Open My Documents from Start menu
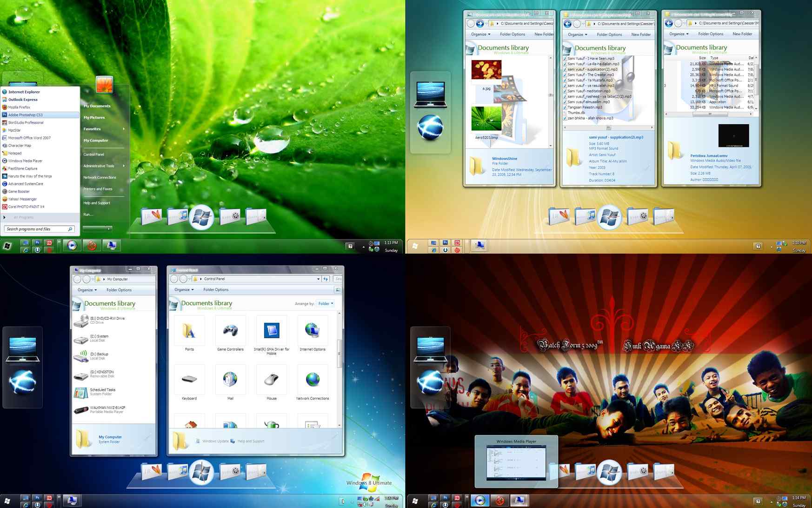Viewport: 812px width, 508px height. [x=97, y=106]
